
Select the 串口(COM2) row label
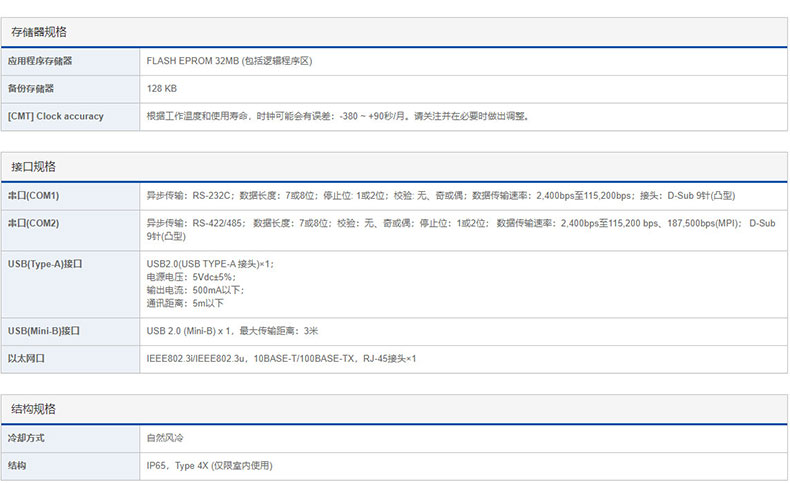(x=34, y=224)
